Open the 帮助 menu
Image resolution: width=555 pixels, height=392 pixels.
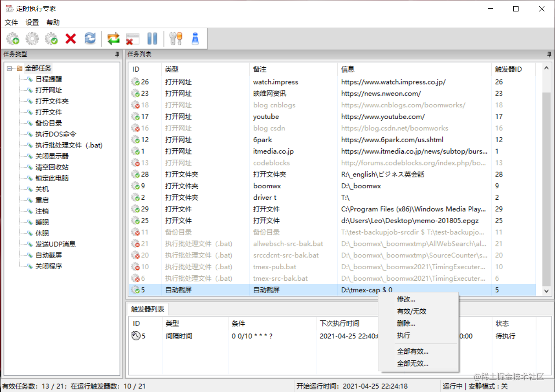pyautogui.click(x=53, y=22)
